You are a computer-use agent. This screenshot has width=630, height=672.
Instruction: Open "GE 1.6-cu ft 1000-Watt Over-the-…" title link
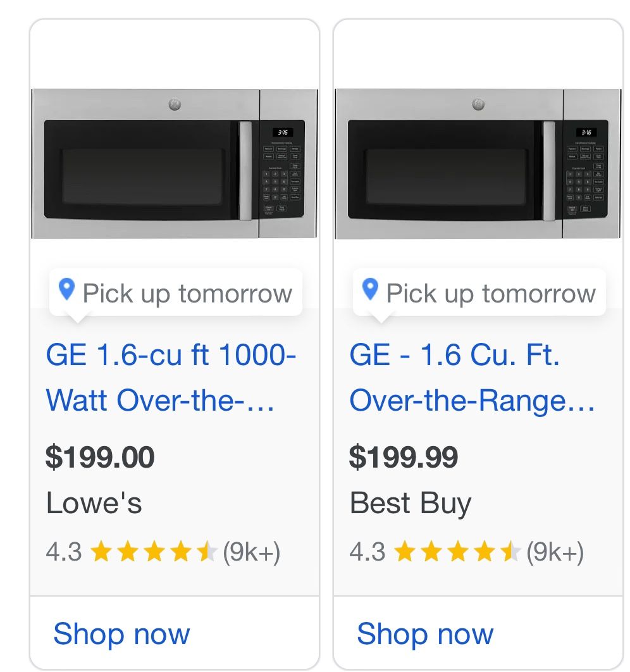tap(171, 377)
